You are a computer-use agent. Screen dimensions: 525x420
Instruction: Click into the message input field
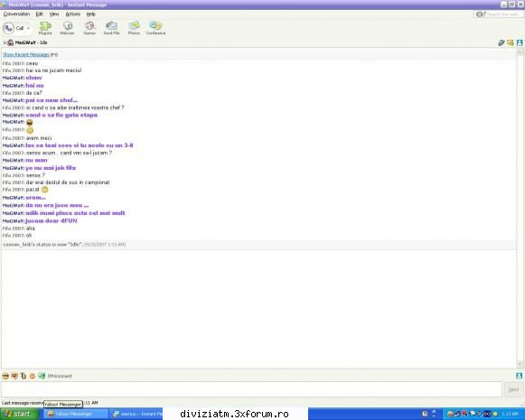[x=251, y=389]
